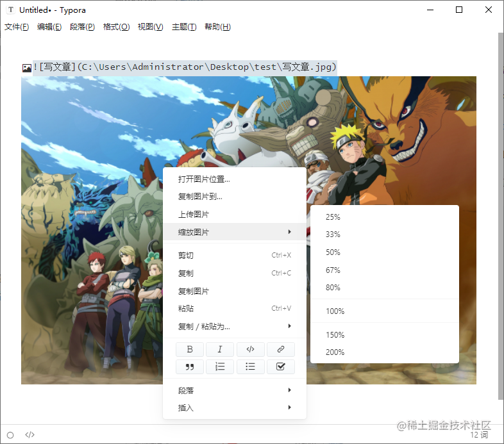Select 粘贴 Ctrl+V menu entry
Image resolution: width=504 pixels, height=444 pixels.
(235, 308)
